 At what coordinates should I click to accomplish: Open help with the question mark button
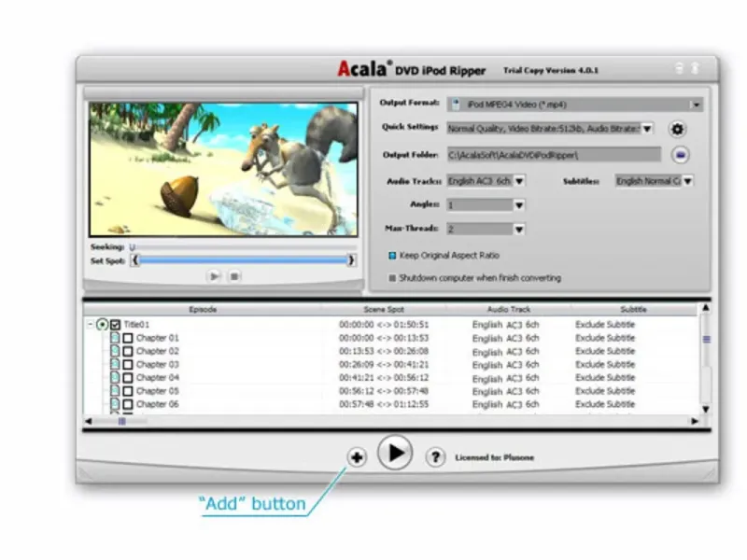pos(435,457)
